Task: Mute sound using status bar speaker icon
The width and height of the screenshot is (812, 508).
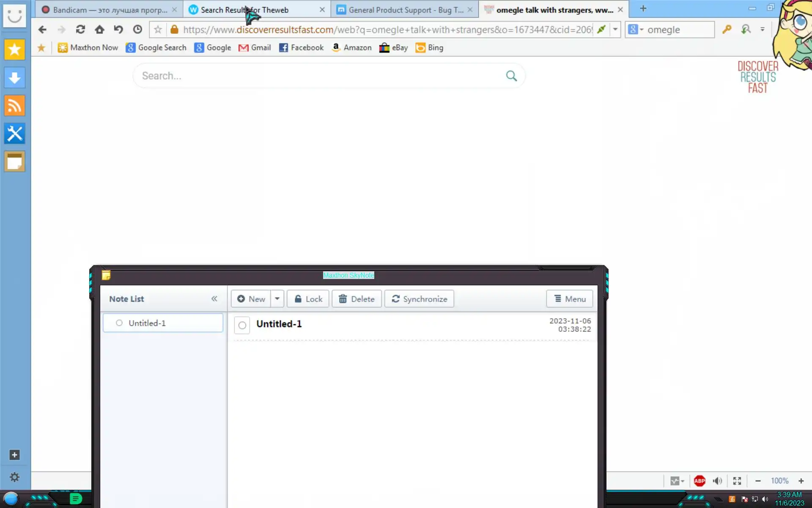Action: click(x=717, y=480)
